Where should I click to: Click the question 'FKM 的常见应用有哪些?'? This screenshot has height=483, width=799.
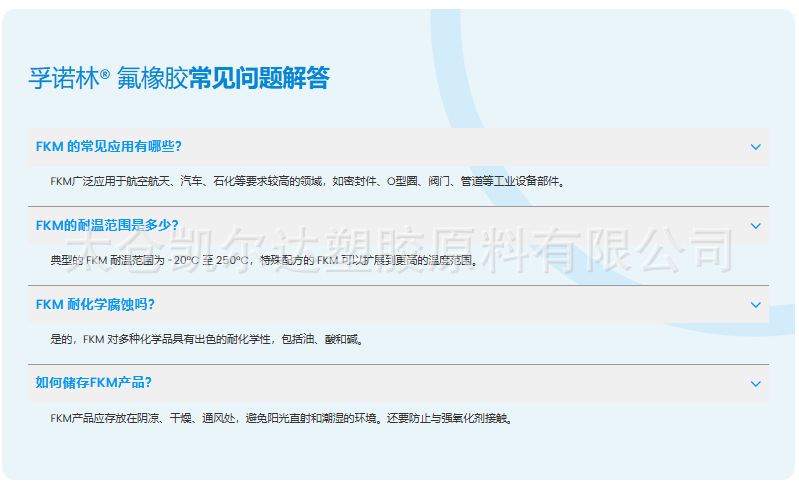click(x=109, y=147)
